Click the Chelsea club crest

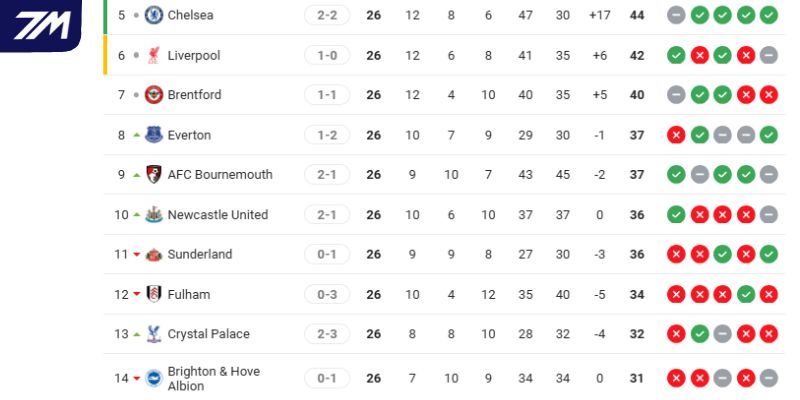[x=154, y=15]
